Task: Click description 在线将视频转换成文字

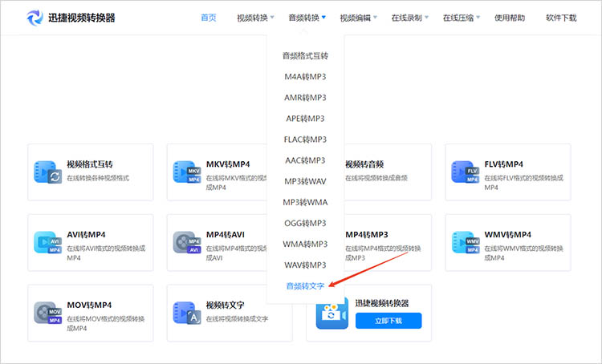Action: coord(238,319)
